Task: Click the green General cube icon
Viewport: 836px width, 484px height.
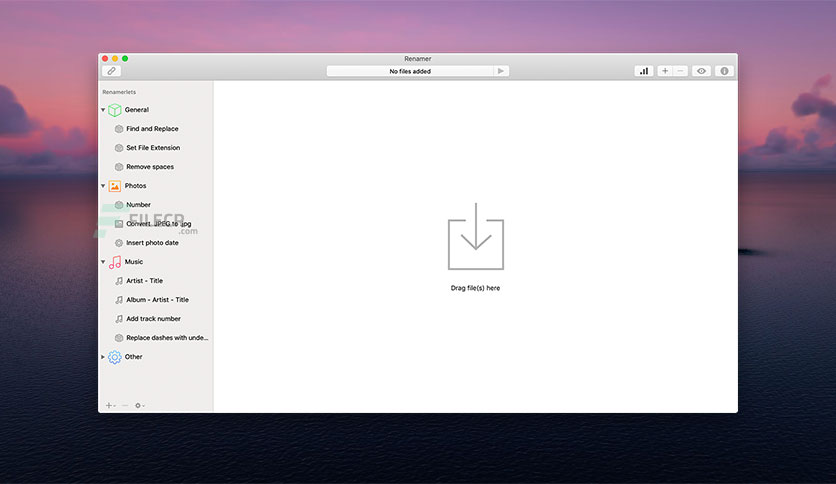Action: [x=115, y=110]
